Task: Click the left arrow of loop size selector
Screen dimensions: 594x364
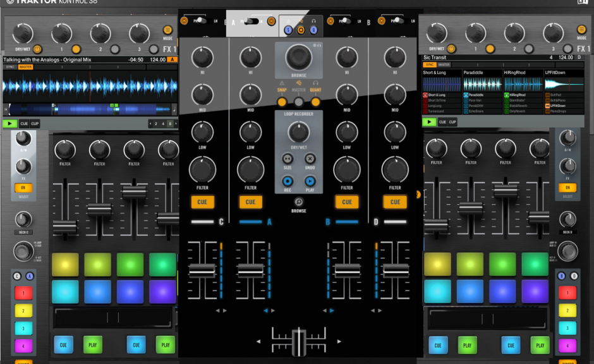Action: click(x=150, y=124)
